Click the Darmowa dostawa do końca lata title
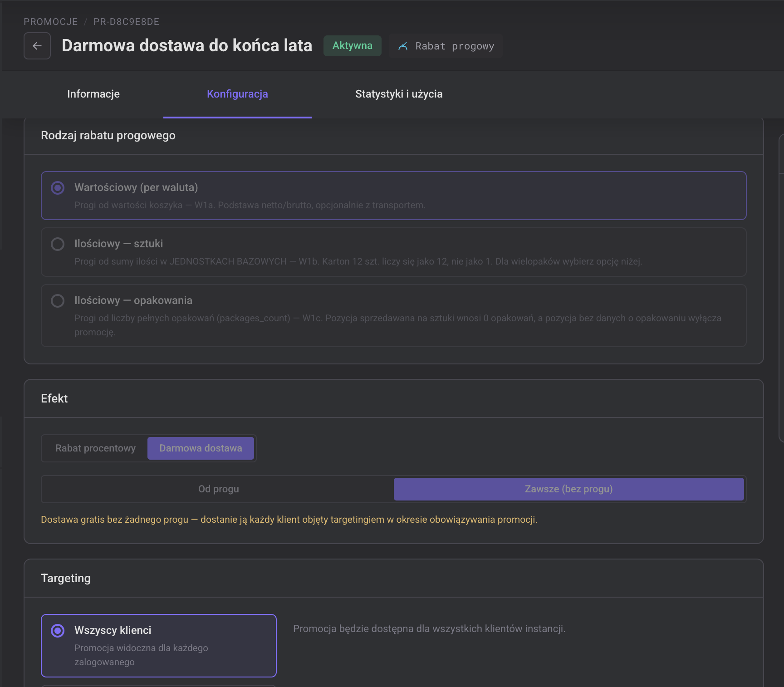This screenshot has width=784, height=687. coord(187,46)
